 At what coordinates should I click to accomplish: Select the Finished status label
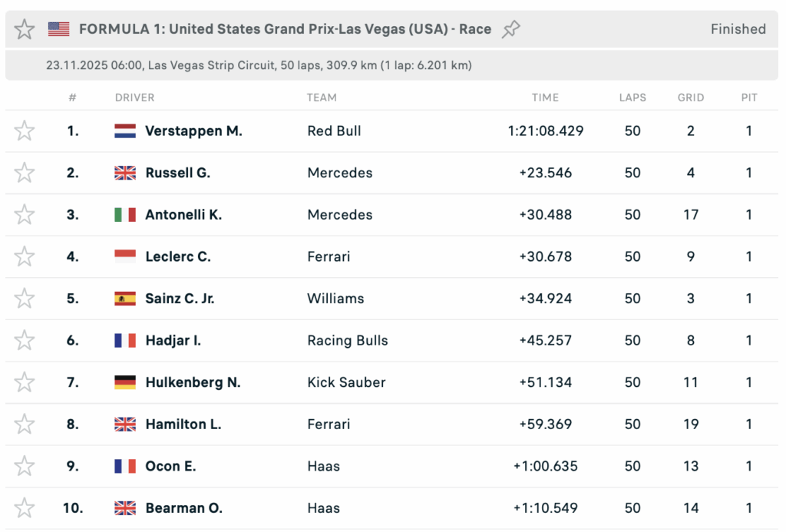coord(738,29)
